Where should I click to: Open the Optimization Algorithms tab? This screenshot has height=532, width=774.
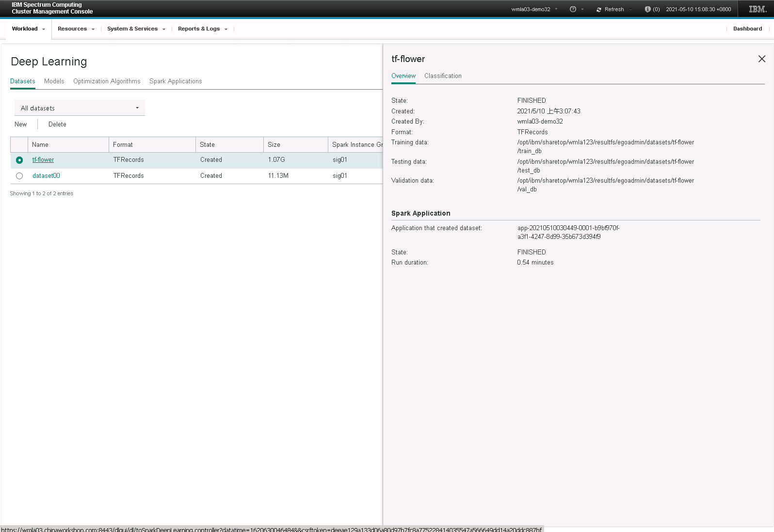(x=107, y=81)
